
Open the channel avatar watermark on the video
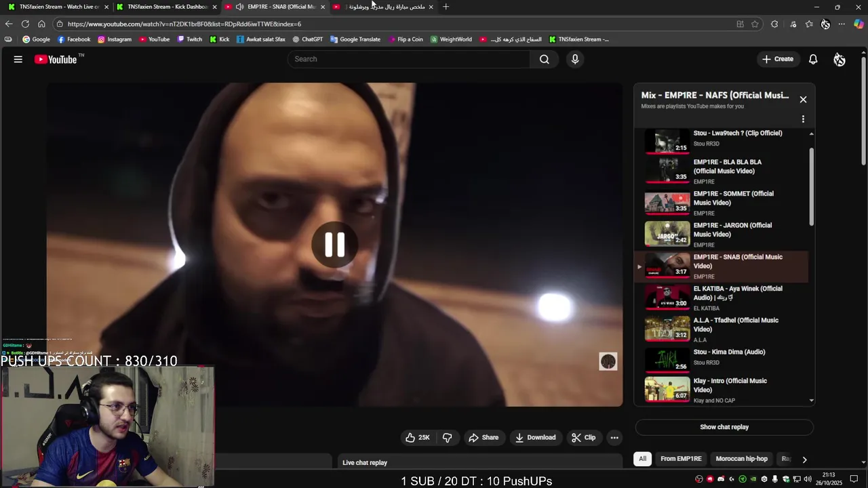tap(608, 361)
